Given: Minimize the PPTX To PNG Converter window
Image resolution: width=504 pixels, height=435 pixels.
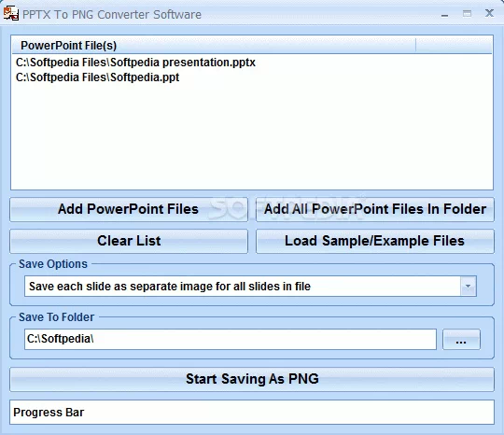Looking at the screenshot, I should pyautogui.click(x=444, y=14).
